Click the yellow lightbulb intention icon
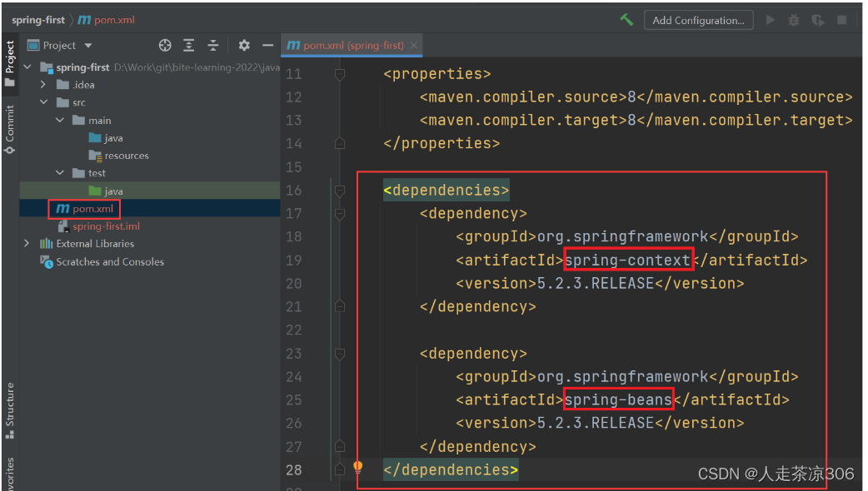 click(x=358, y=468)
